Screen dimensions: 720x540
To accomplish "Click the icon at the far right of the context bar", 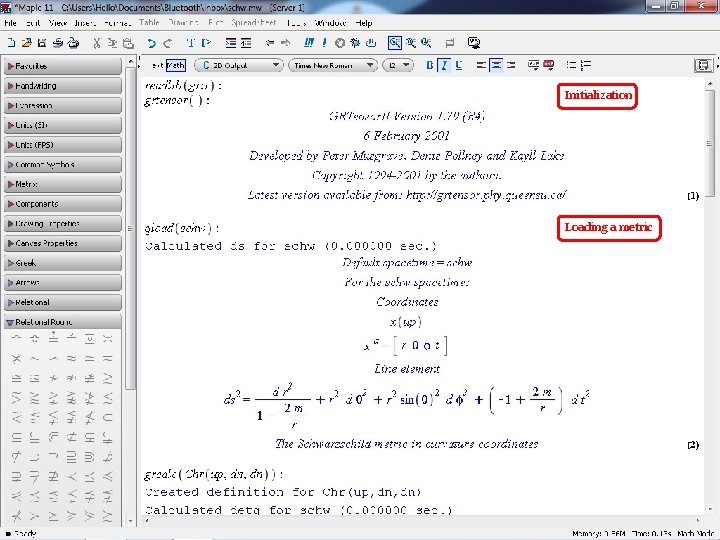I will click(703, 65).
